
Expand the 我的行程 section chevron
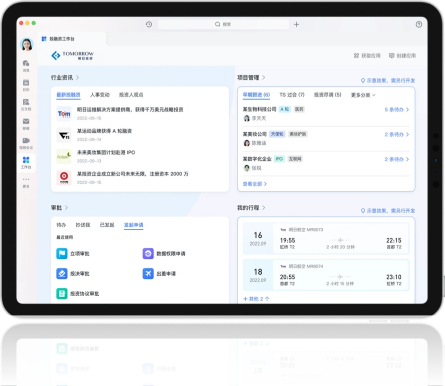tap(264, 208)
